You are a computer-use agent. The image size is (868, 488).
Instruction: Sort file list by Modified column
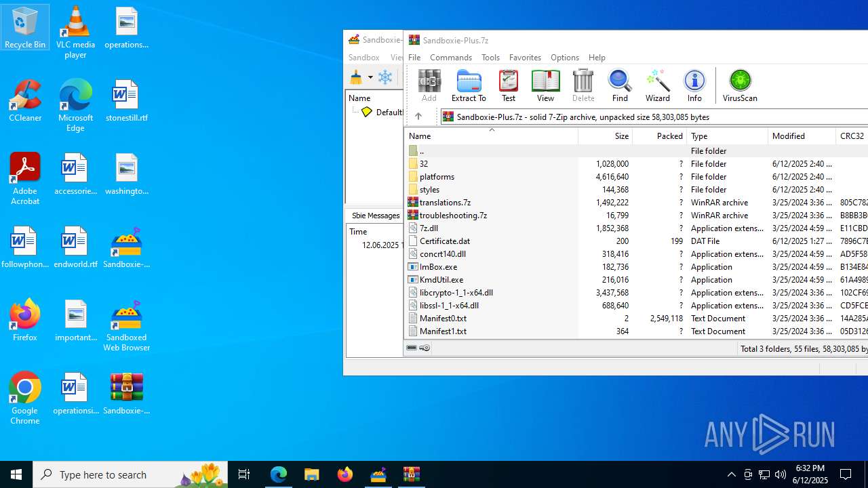tap(802, 136)
